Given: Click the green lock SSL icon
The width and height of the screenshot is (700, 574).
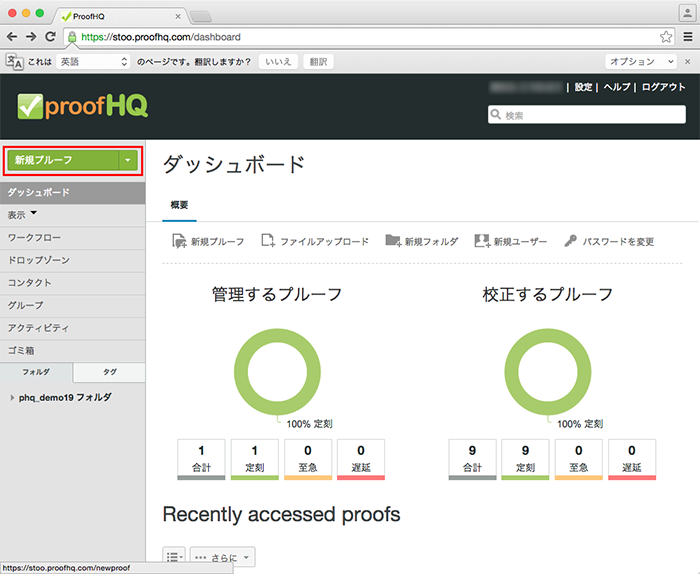Looking at the screenshot, I should (x=72, y=37).
